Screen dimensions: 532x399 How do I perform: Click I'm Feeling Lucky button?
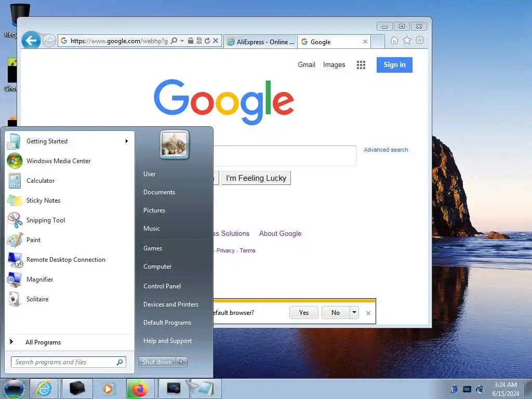[256, 178]
